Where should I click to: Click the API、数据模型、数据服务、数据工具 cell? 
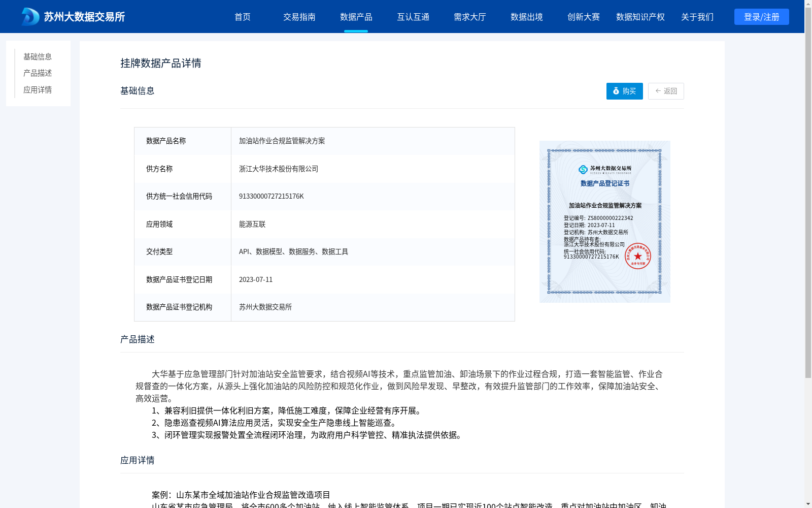[x=373, y=252]
